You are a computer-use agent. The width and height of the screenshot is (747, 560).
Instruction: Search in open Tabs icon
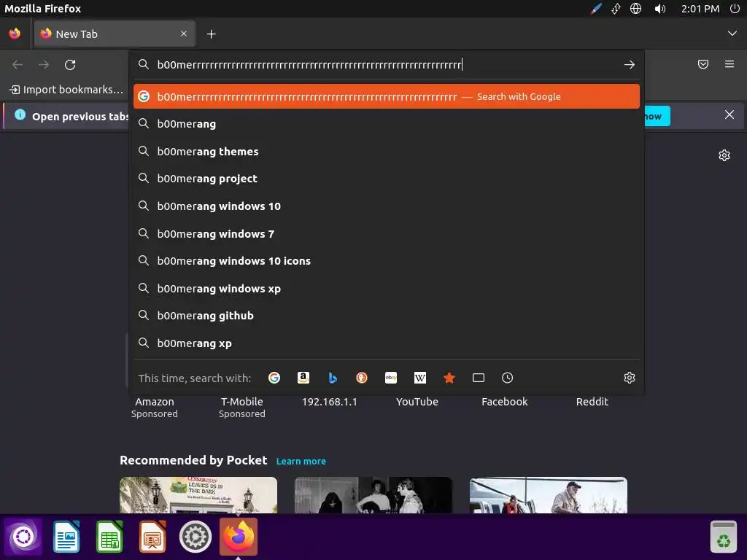(x=479, y=378)
